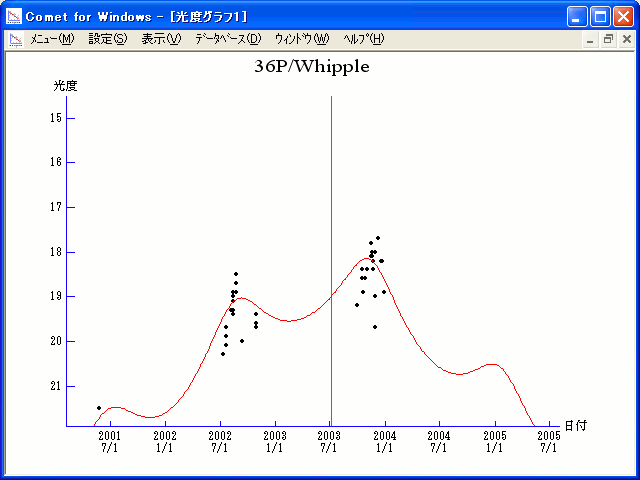Maximize the Comet for Windows window
This screenshot has height=480, width=640.
[x=600, y=17]
